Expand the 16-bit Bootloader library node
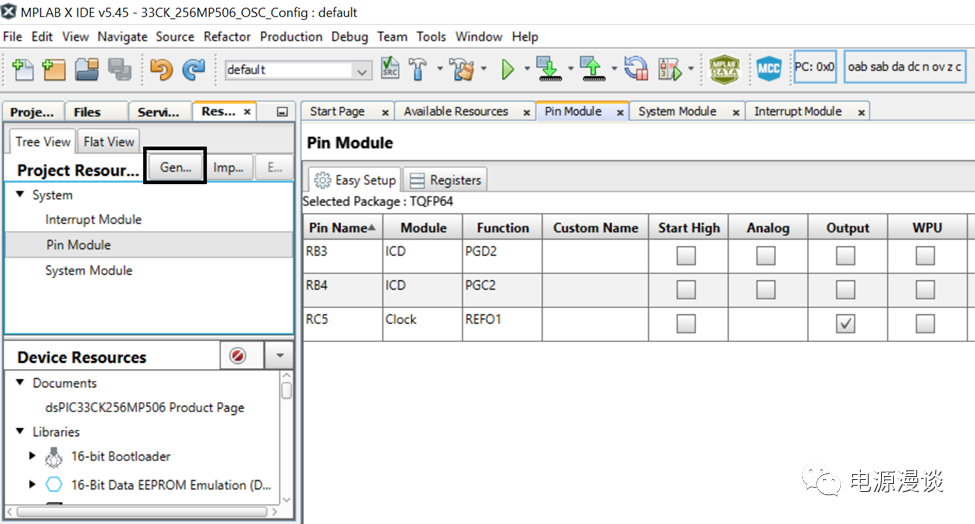The image size is (975, 524). pyautogui.click(x=31, y=457)
